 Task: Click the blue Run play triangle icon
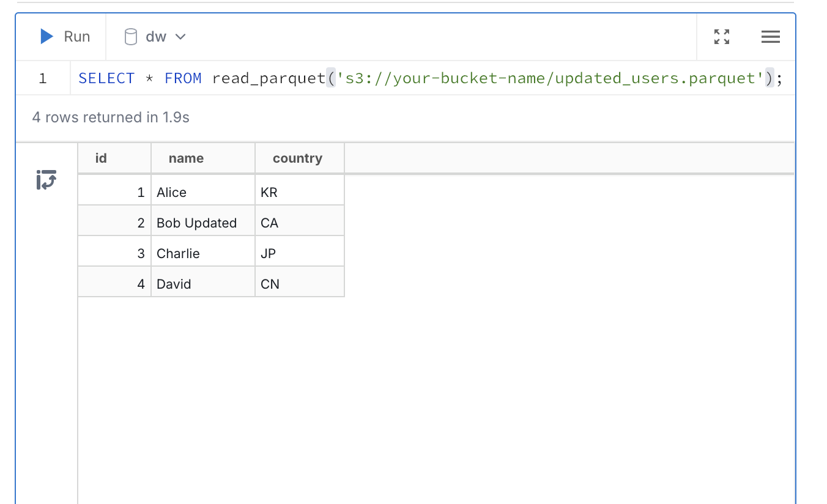pyautogui.click(x=46, y=36)
